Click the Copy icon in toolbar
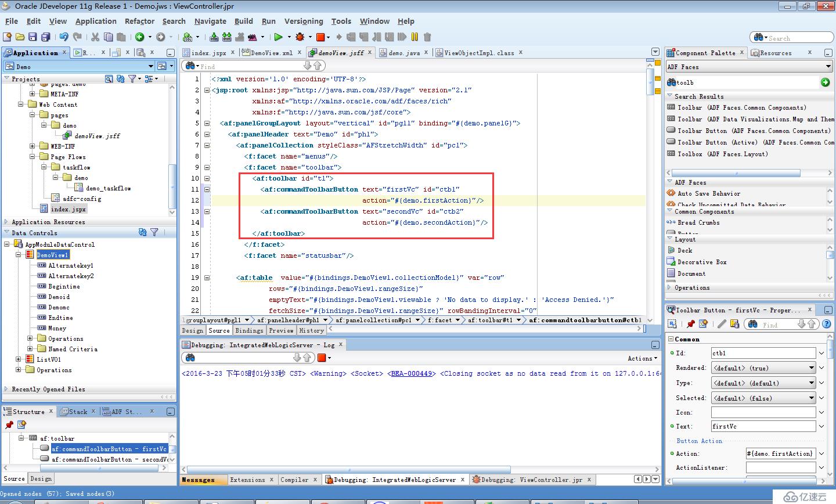This screenshot has width=836, height=504. [108, 37]
